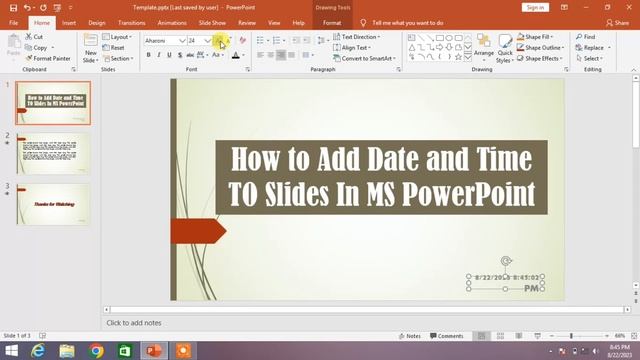This screenshot has height=360, width=640.
Task: Open the Select dropdown in Editing
Action: (589, 58)
